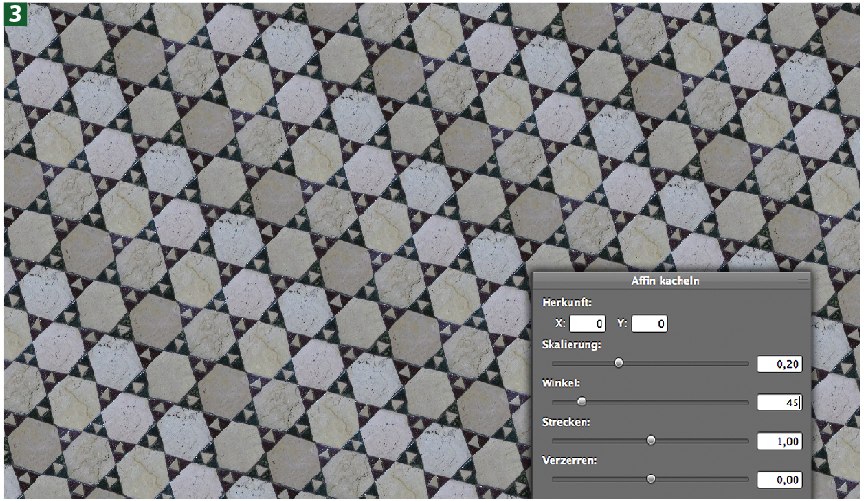Click the Verzerren value field 0,00
Viewport: 864px width, 501px height.
tap(779, 480)
